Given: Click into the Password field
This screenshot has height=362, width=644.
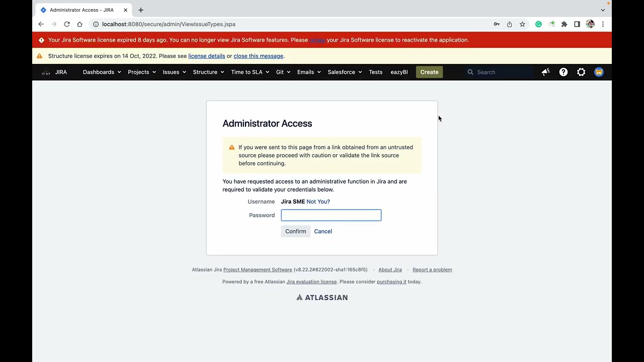Looking at the screenshot, I should click(331, 215).
